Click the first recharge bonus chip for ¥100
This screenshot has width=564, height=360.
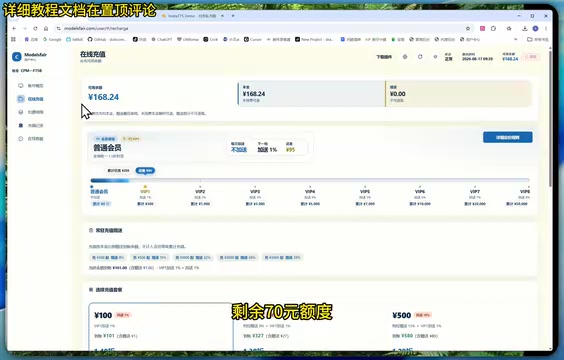coord(108,258)
